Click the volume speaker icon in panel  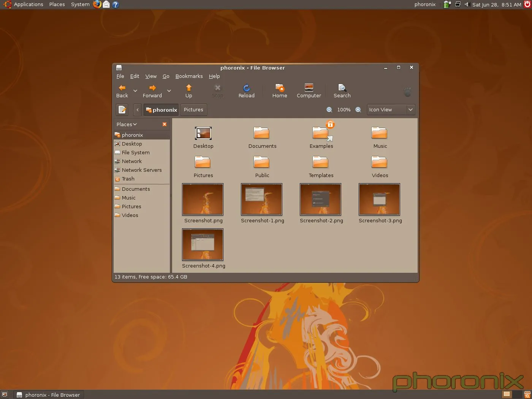467,5
